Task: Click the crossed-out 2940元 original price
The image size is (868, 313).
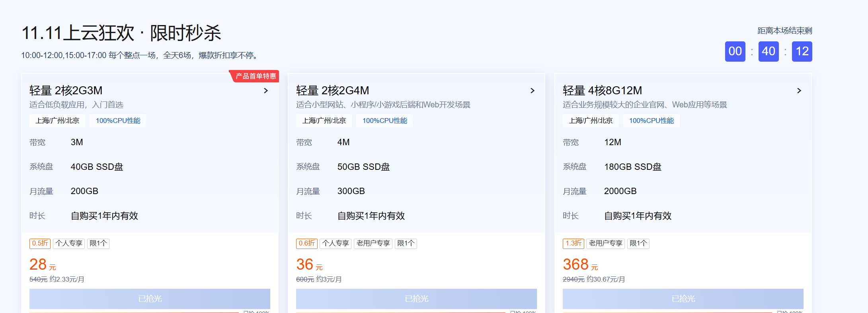Action: (x=573, y=280)
